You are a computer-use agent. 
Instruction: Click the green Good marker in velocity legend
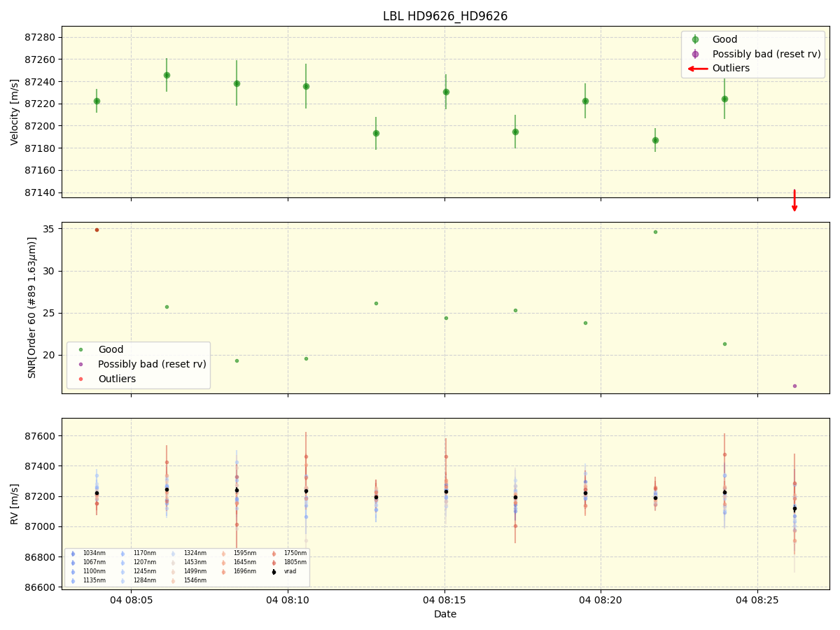tap(695, 40)
